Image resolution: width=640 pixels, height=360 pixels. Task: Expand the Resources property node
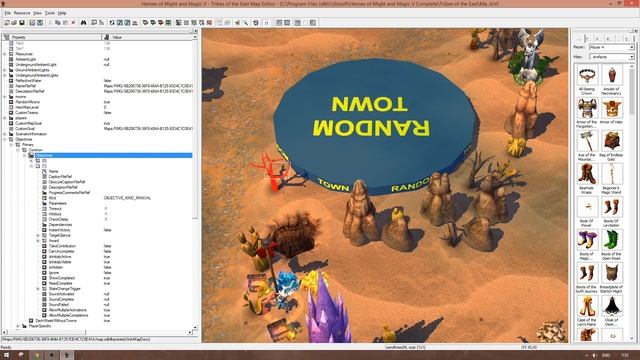point(5,54)
